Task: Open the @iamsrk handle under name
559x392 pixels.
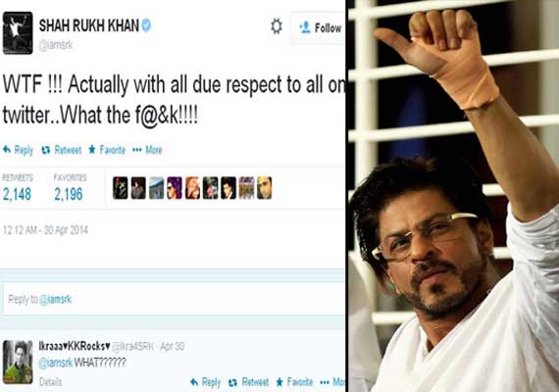Action: click(x=56, y=45)
